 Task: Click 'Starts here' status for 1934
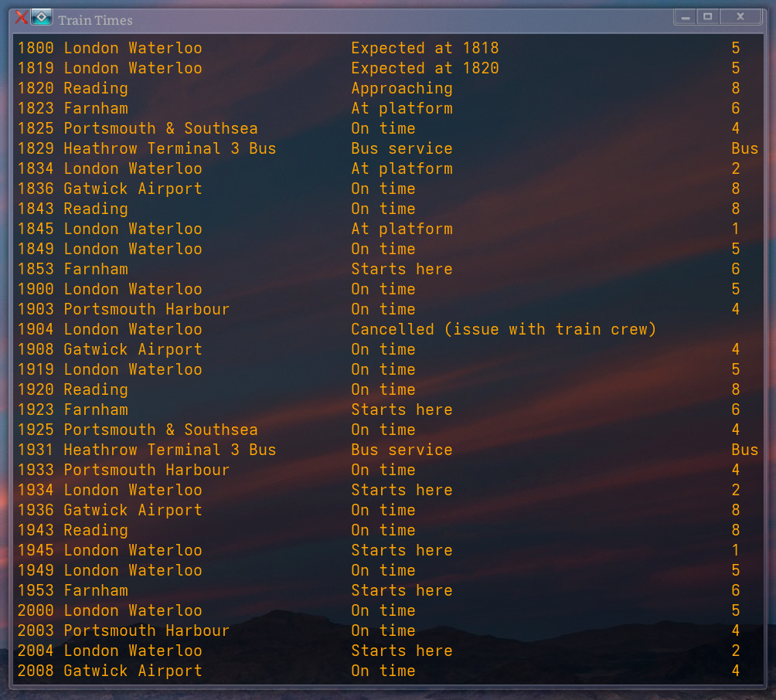402,490
